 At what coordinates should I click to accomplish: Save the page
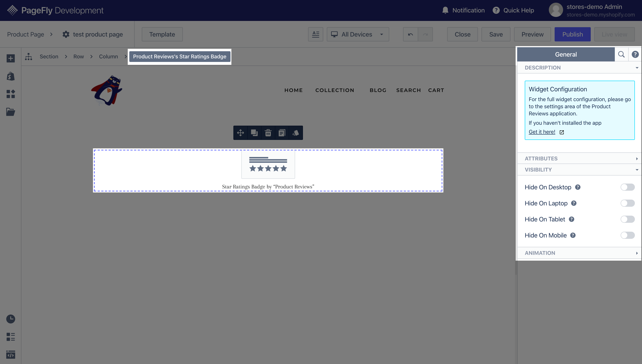[x=496, y=34]
